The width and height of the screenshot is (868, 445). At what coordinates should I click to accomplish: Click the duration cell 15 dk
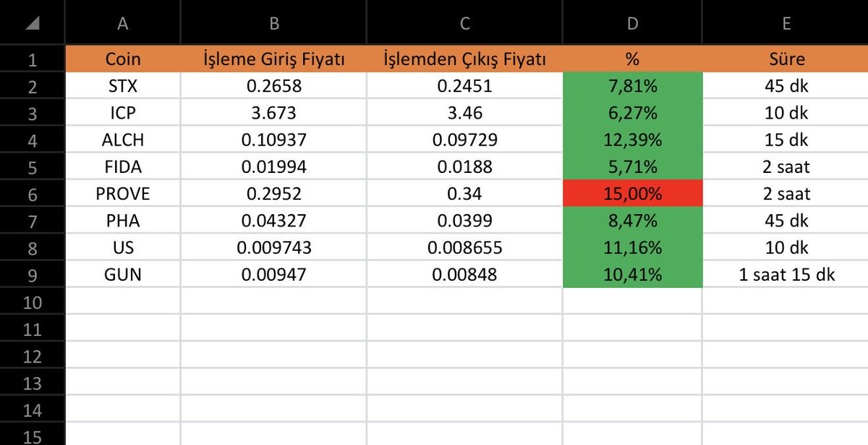click(786, 140)
